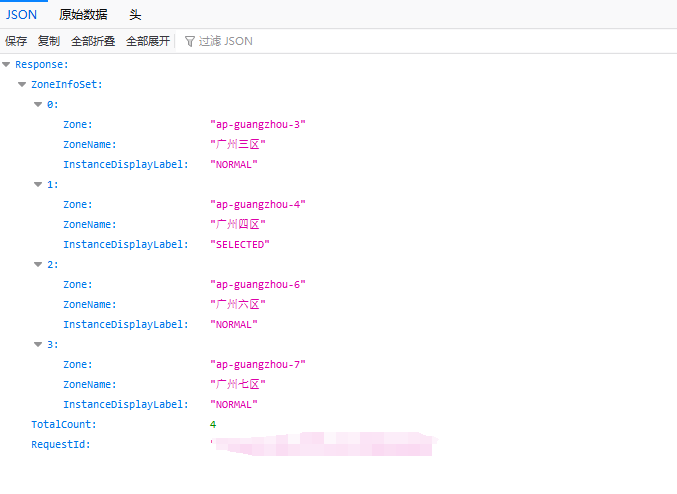This screenshot has width=677, height=494.
Task: Collapse the ZoneInfoSet node
Action: [x=22, y=85]
